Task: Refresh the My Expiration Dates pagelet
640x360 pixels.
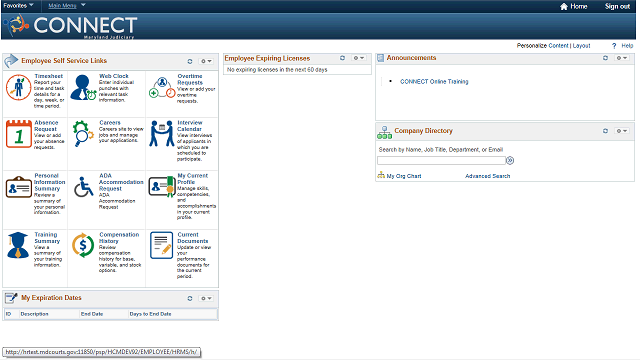Action: [190, 298]
